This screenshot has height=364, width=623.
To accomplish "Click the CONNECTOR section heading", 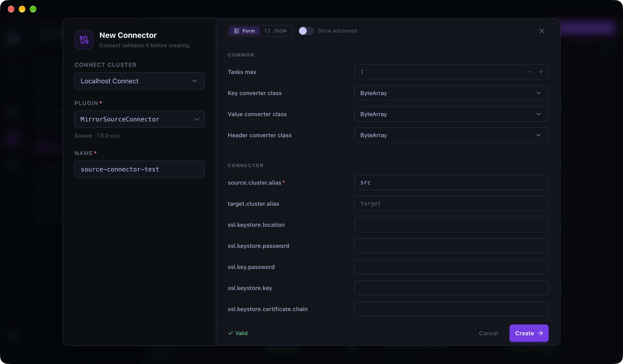I will [x=245, y=165].
